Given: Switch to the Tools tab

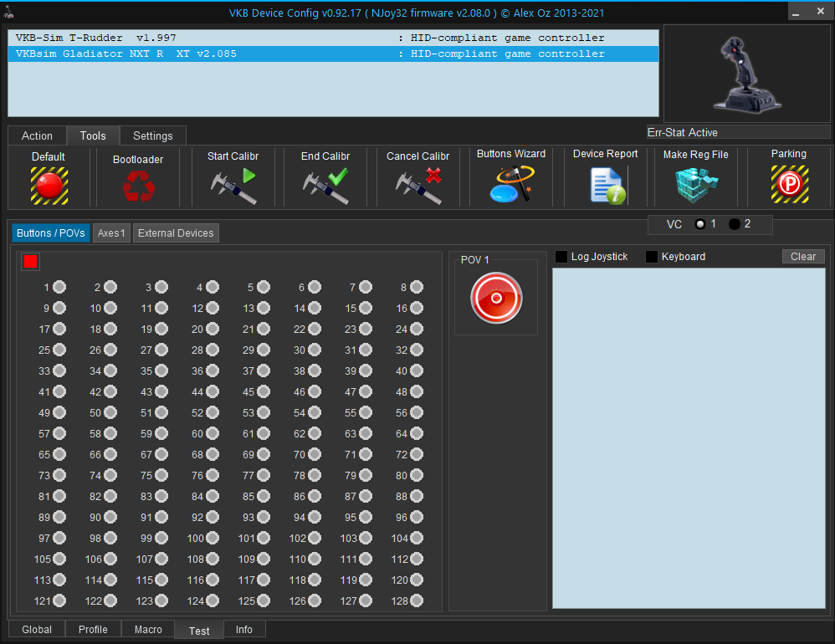Looking at the screenshot, I should 93,135.
